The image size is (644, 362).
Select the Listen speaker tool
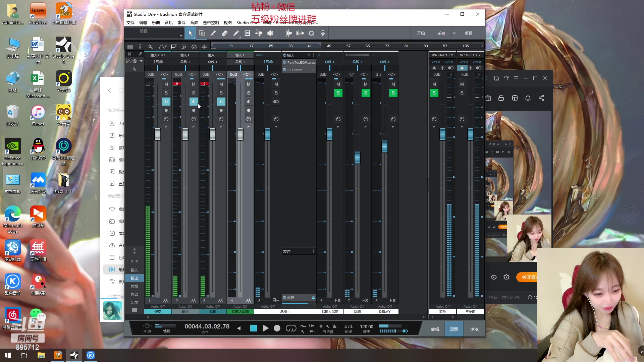tap(270, 33)
